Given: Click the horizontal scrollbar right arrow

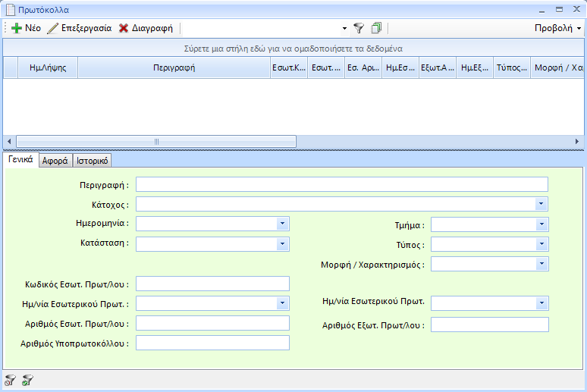Looking at the screenshot, I should [x=577, y=142].
